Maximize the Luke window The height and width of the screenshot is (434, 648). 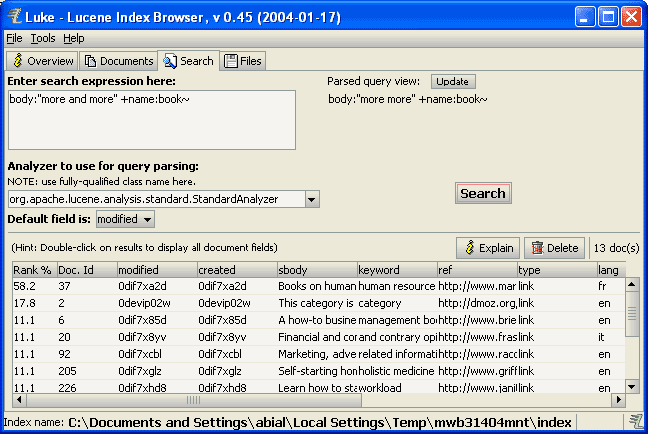(608, 17)
